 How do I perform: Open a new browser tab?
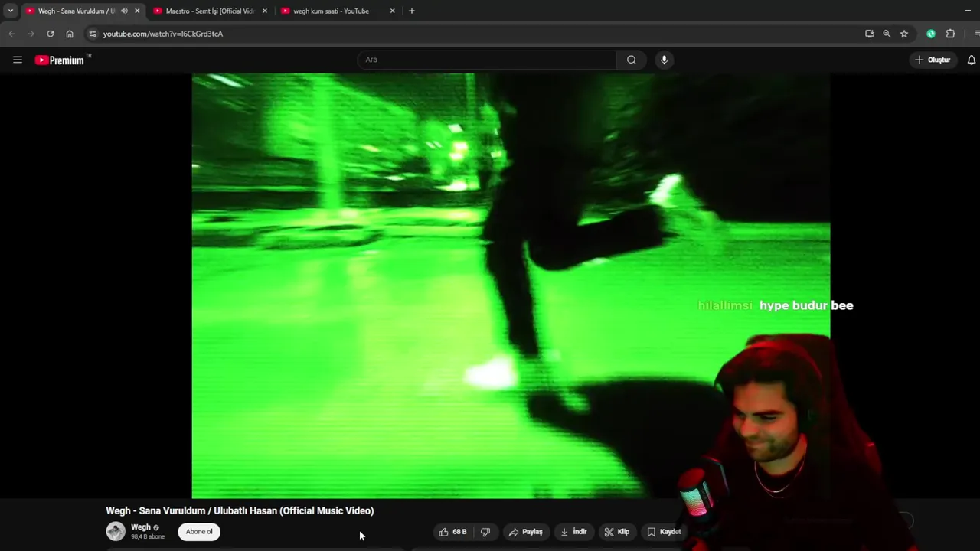point(412,11)
